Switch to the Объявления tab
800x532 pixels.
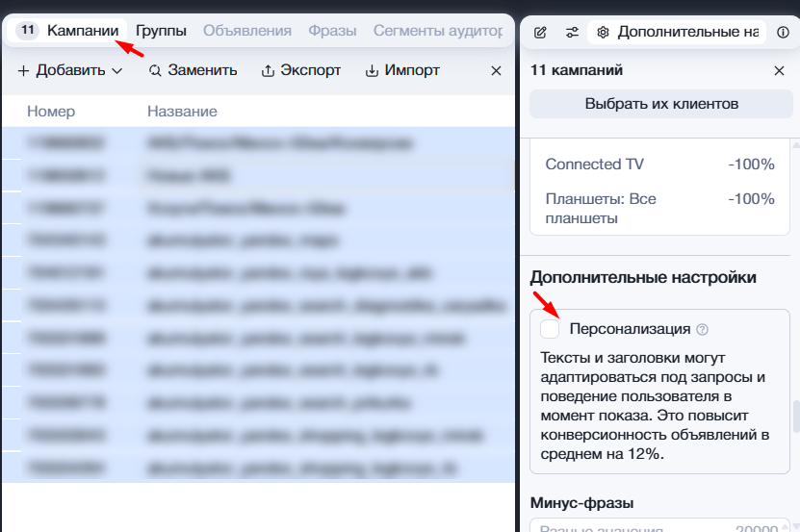click(247, 31)
